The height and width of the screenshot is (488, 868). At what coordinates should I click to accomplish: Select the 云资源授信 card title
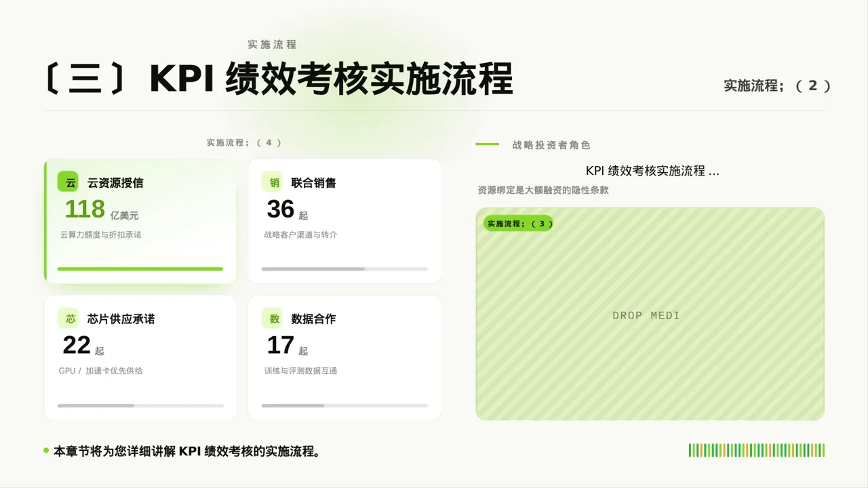click(x=115, y=183)
